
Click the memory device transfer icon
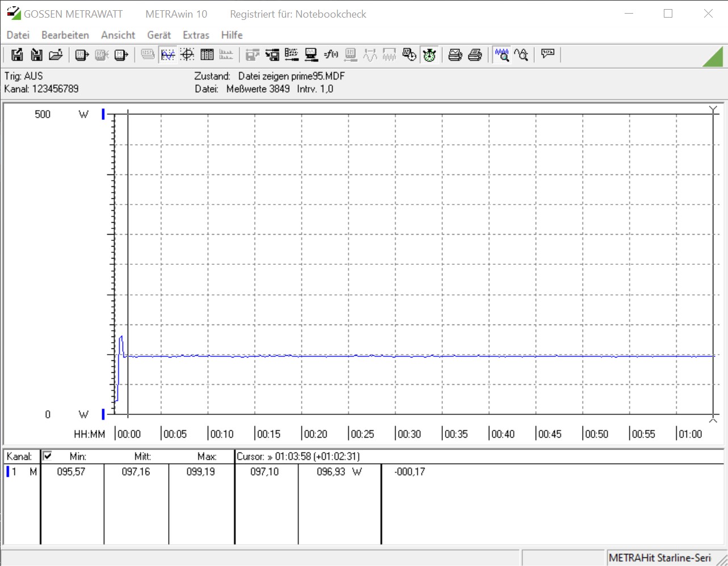[121, 55]
